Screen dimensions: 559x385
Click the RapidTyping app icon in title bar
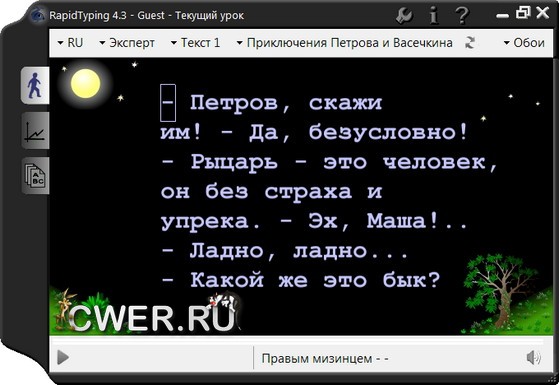37,15
